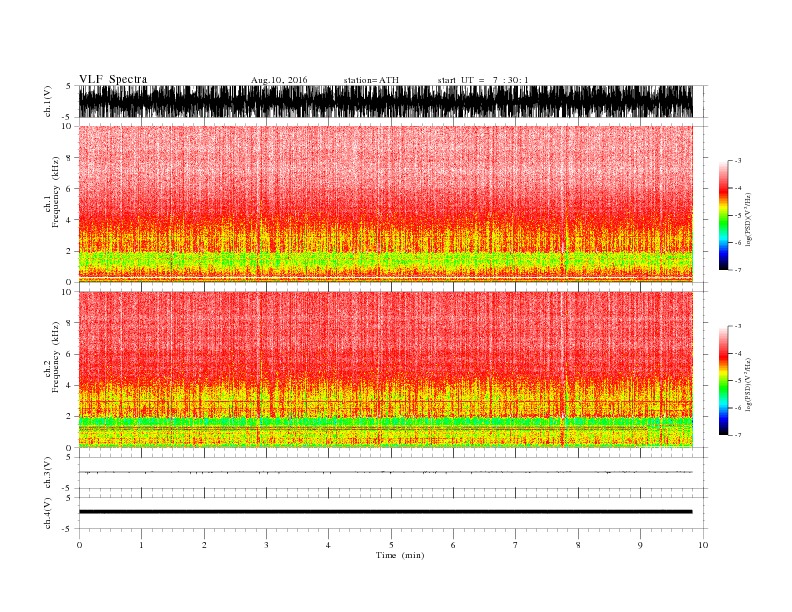Click the thick black ch.4 voltage trace
This screenshot has width=792, height=612.
point(385,512)
